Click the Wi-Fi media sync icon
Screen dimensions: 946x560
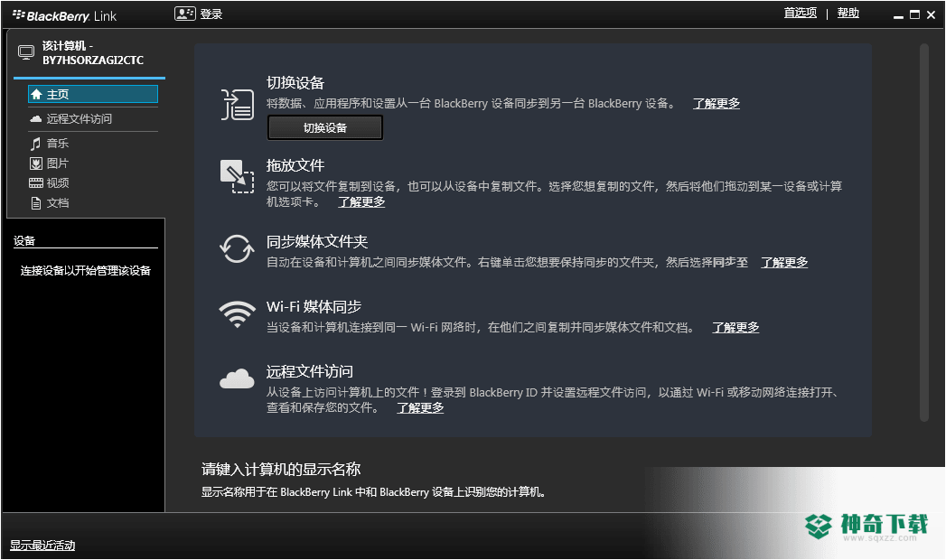pos(237,314)
